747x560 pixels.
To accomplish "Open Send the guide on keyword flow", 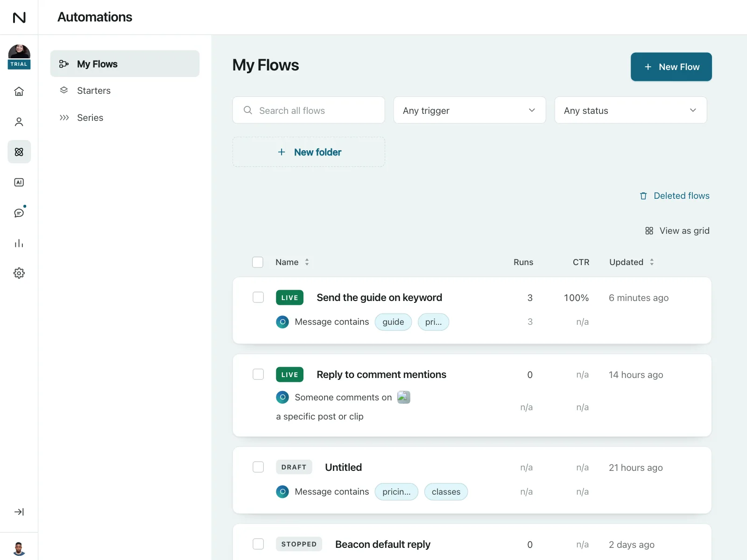I will click(x=379, y=298).
